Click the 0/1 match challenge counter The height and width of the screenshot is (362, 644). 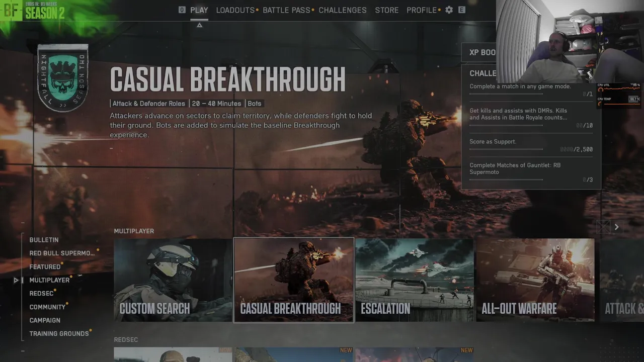588,94
